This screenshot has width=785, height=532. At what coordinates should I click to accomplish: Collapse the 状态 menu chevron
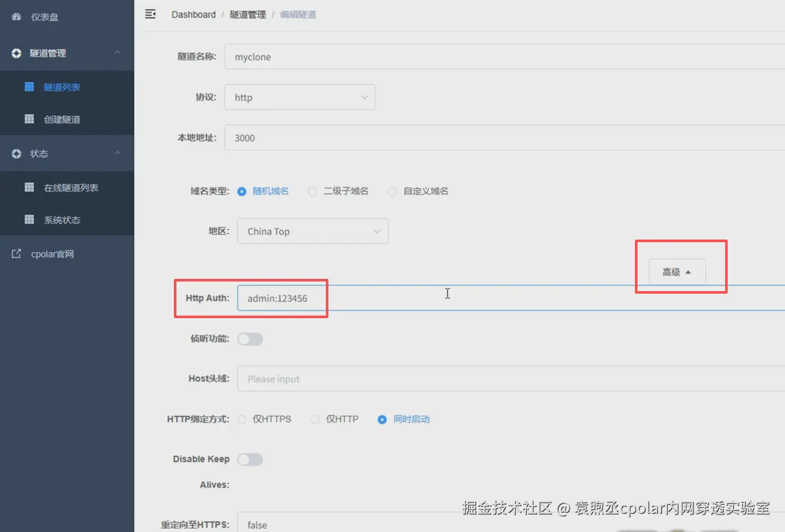click(117, 153)
